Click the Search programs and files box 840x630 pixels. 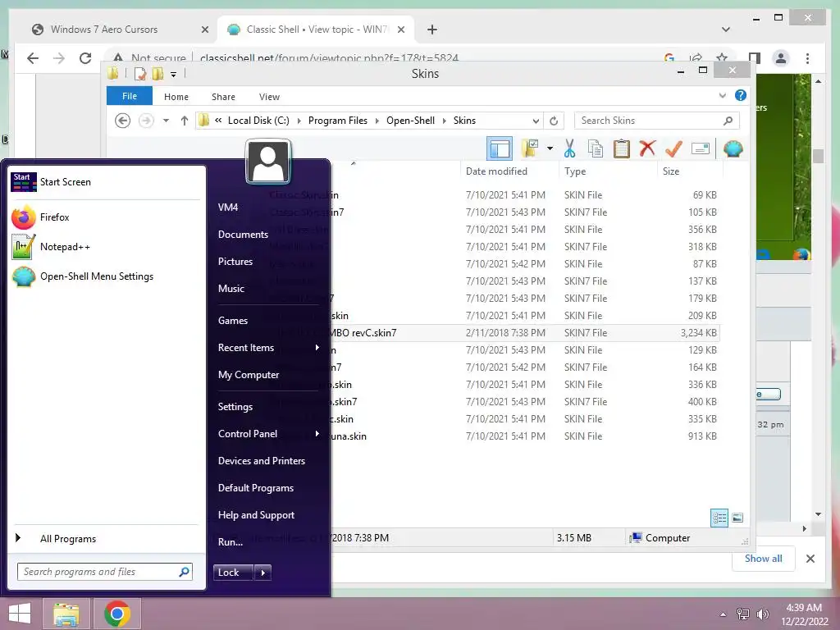104,572
